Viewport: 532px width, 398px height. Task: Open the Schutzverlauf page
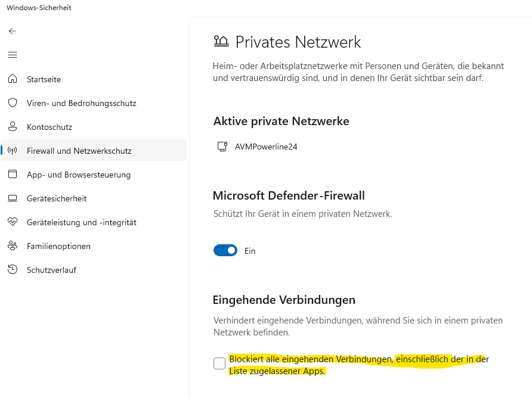click(51, 270)
